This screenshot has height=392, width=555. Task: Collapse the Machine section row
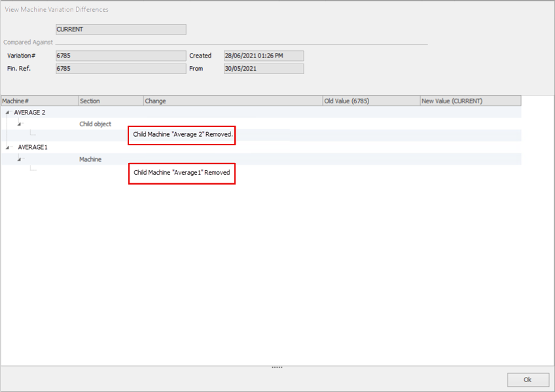[19, 160]
